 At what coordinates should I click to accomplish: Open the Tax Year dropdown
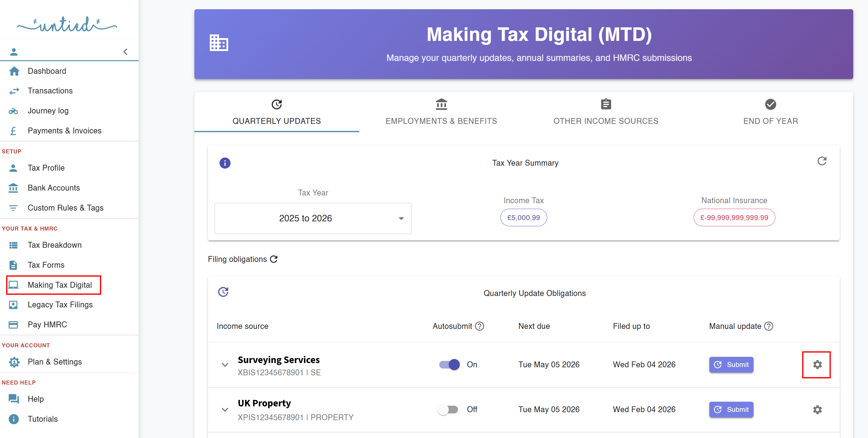point(313,218)
